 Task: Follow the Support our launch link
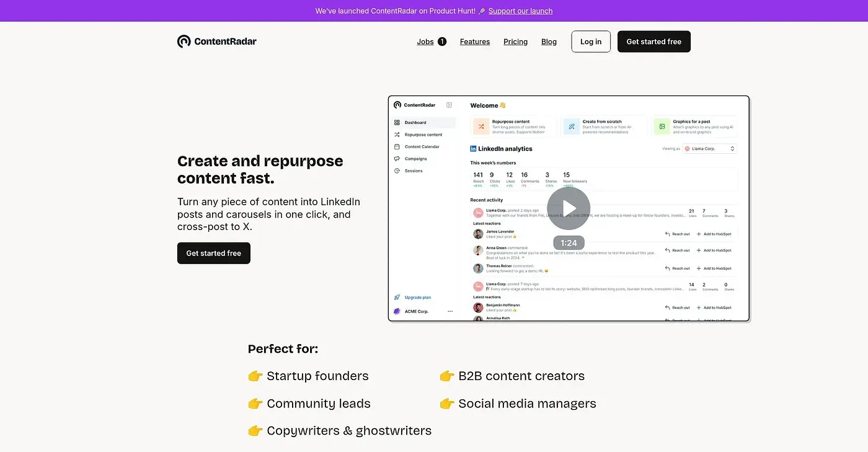[x=520, y=11]
